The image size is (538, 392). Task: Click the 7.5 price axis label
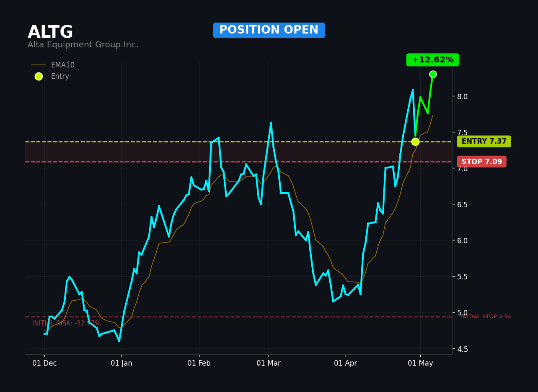pos(462,132)
